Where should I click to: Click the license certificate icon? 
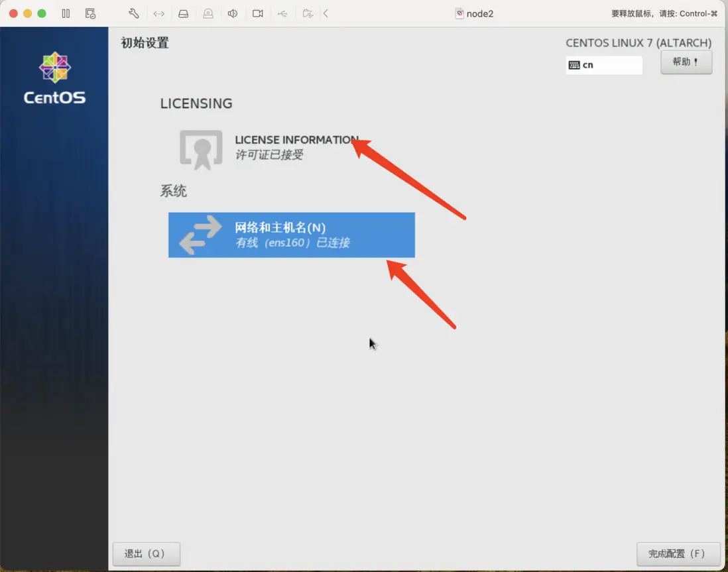coord(201,150)
